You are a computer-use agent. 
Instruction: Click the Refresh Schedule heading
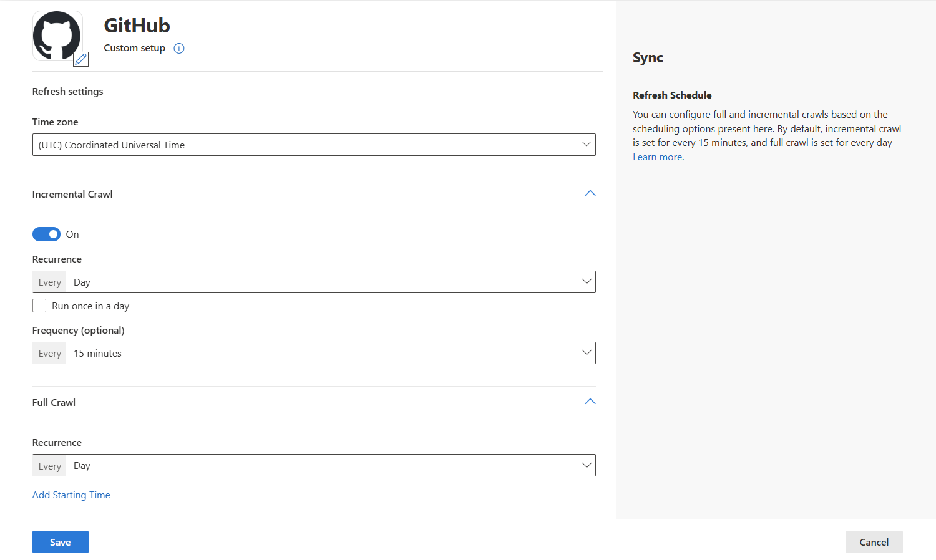672,95
